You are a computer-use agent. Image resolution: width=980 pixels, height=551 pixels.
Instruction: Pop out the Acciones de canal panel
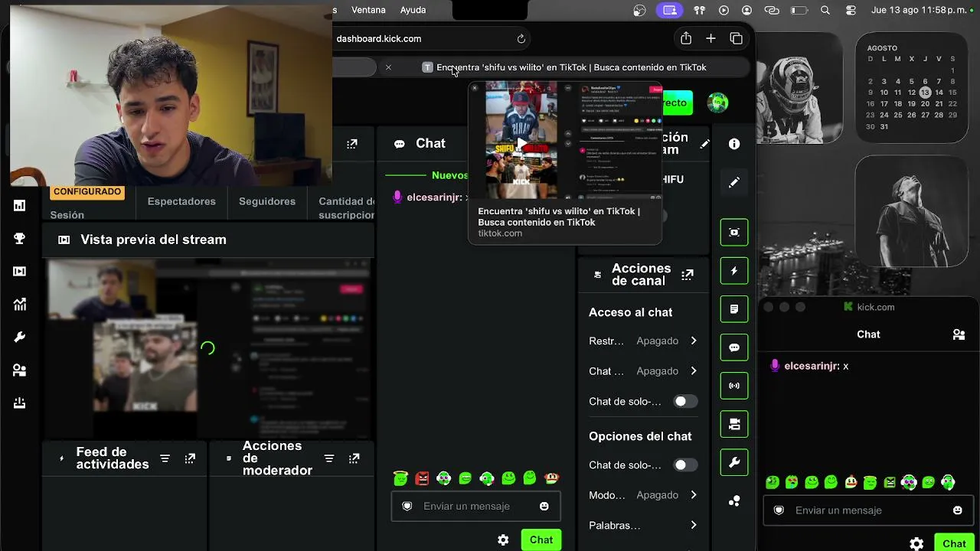(688, 275)
